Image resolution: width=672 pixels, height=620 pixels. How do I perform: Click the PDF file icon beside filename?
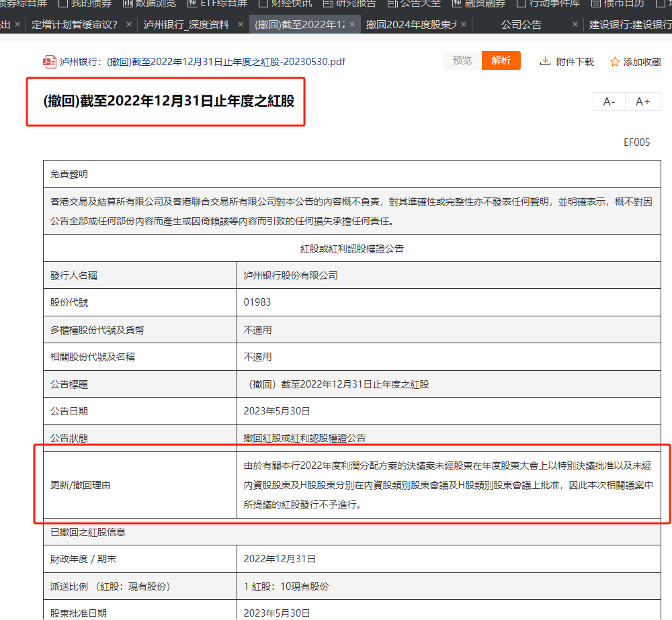click(x=49, y=62)
